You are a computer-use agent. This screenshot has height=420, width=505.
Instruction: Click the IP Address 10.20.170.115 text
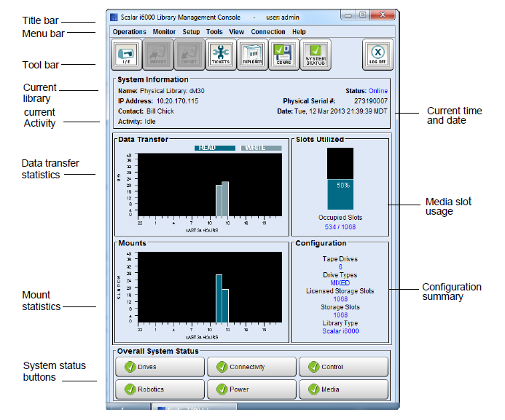(178, 101)
